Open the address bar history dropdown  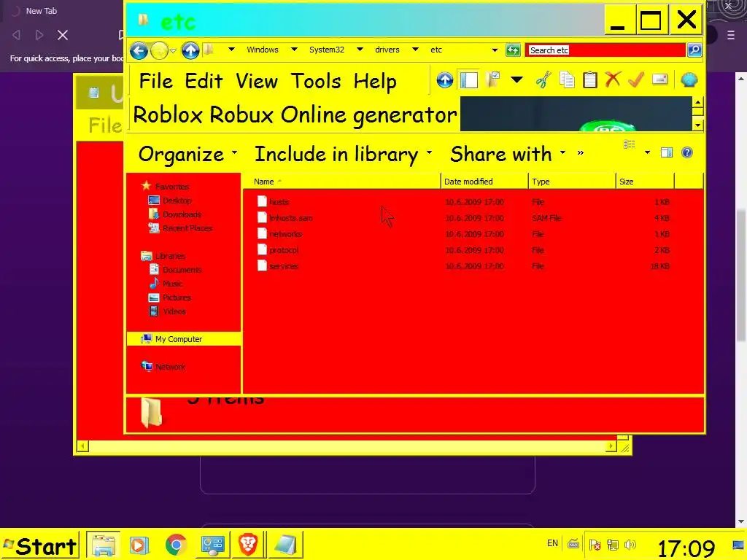click(x=495, y=50)
